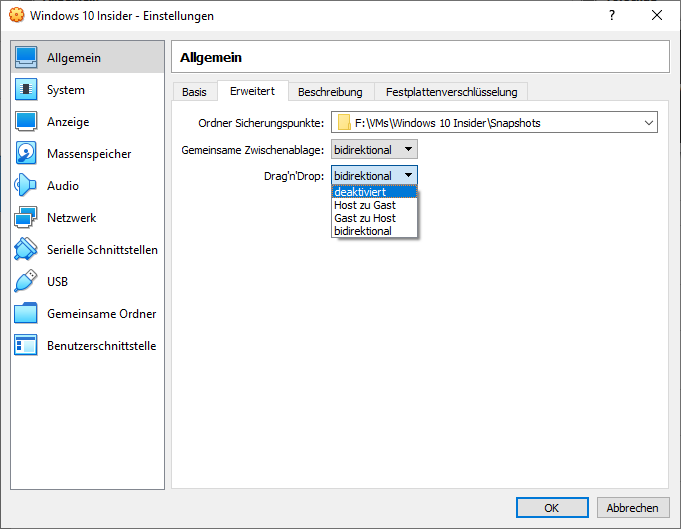Select 'Host zu Gast' option
Screen dimensions: 681x529
point(365,205)
